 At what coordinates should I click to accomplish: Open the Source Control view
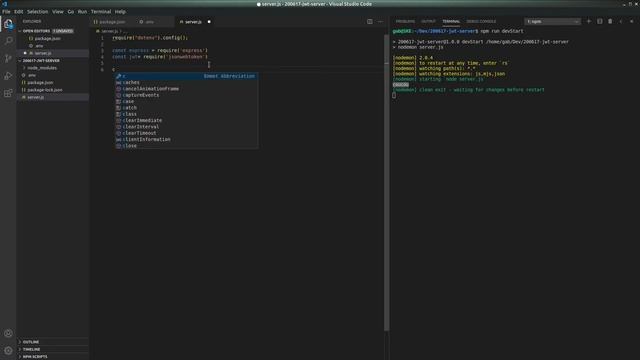coord(8,58)
